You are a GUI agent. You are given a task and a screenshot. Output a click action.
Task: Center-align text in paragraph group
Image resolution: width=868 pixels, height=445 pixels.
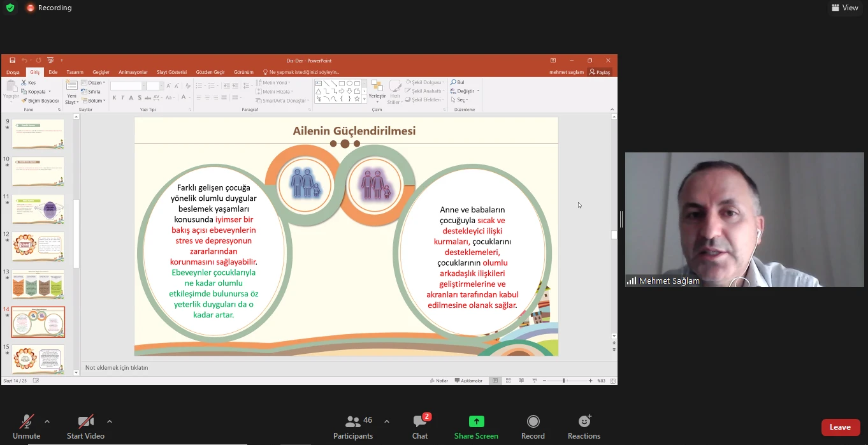coord(207,98)
